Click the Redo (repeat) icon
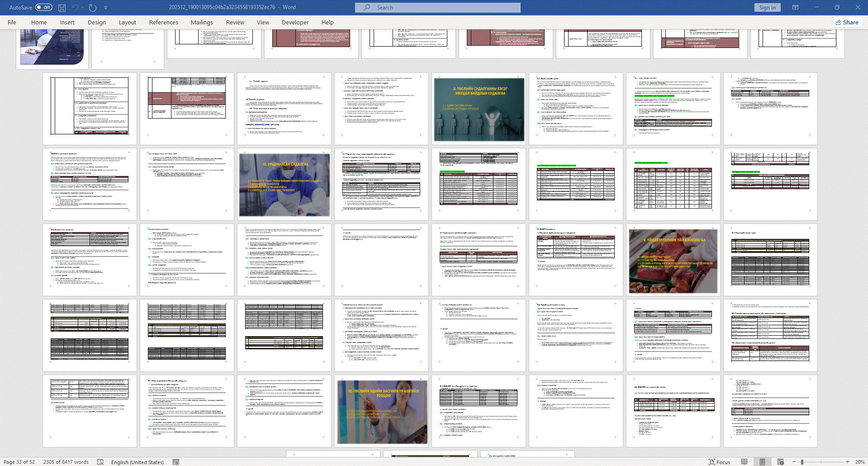 pyautogui.click(x=93, y=8)
